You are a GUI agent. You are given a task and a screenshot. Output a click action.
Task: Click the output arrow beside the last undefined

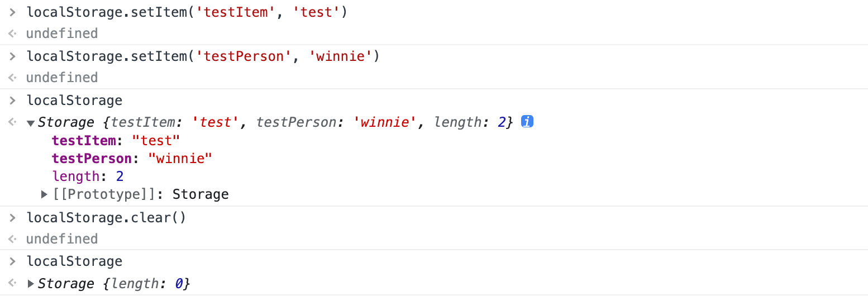point(12,239)
